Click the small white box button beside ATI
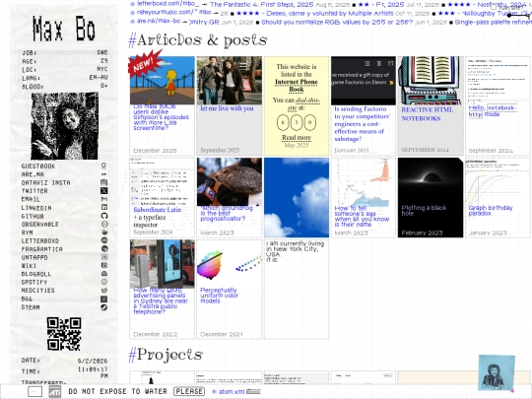Image resolution: width=532 pixels, height=399 pixels. tap(34, 391)
